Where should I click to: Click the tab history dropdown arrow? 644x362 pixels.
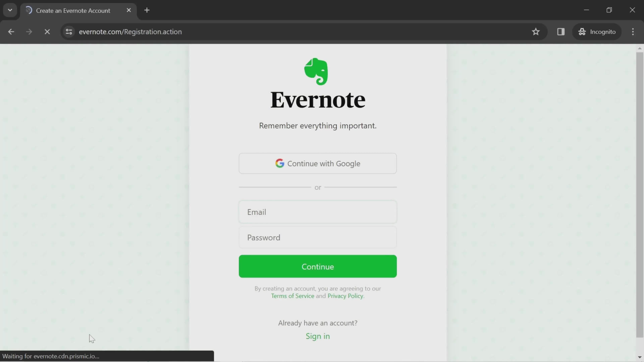click(10, 10)
